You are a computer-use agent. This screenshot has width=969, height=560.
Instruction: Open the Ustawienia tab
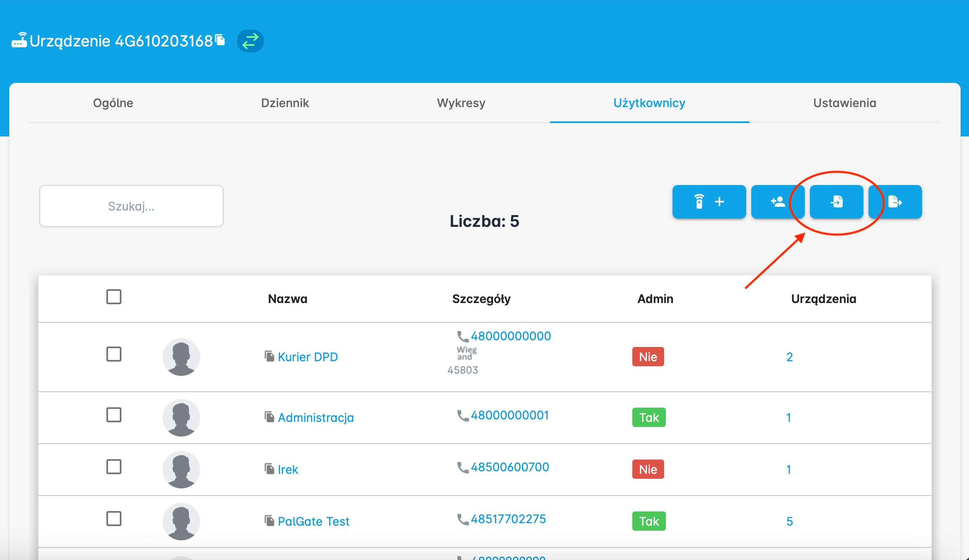[844, 103]
